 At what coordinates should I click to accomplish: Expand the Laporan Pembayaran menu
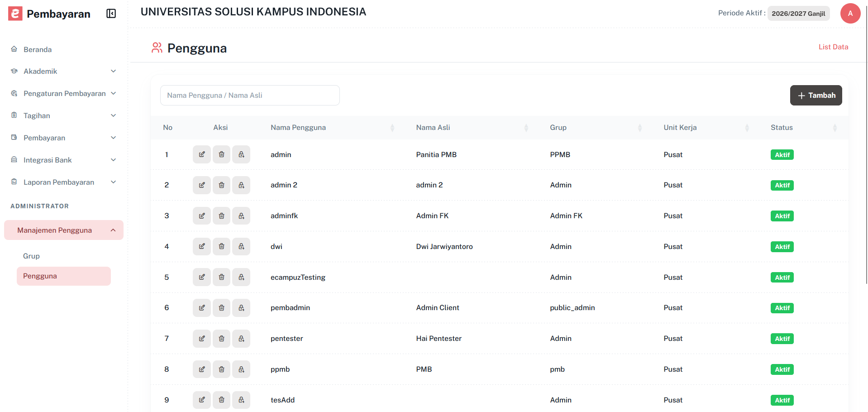(63, 182)
